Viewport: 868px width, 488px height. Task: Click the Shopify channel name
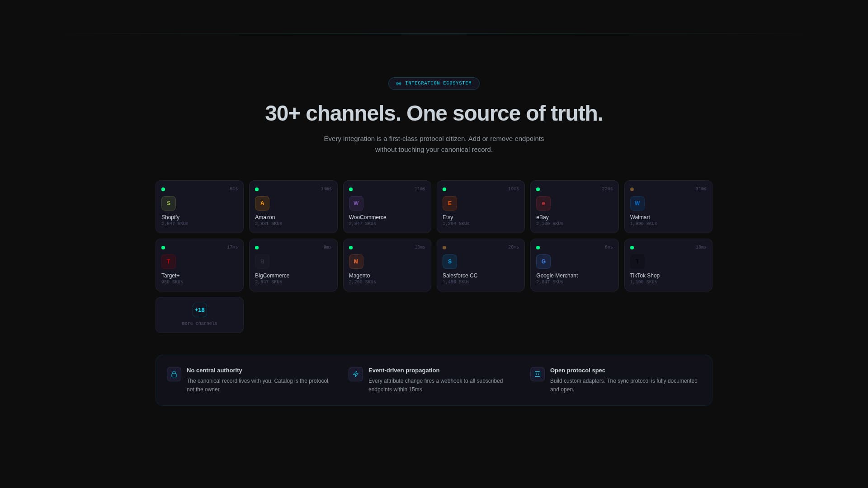click(170, 217)
